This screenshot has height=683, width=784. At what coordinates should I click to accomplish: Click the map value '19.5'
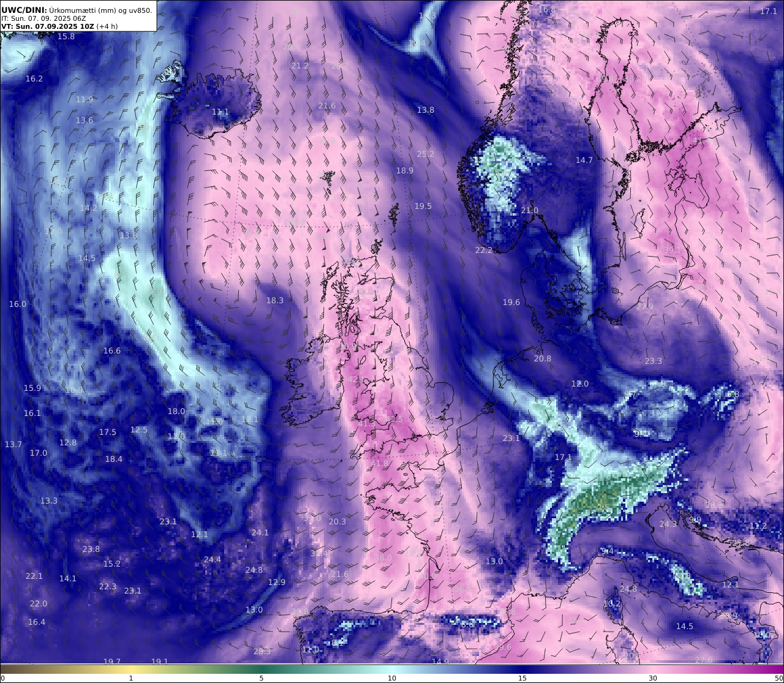click(x=423, y=206)
